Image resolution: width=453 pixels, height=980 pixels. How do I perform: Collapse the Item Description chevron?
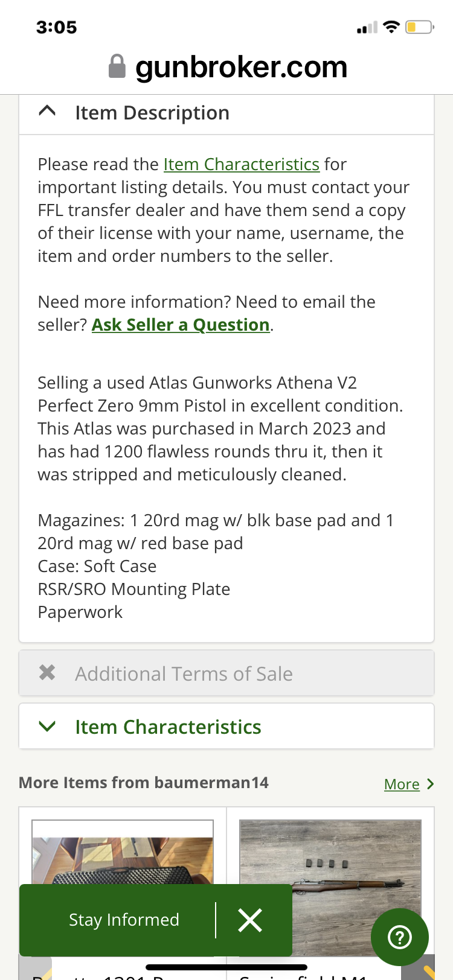(x=47, y=112)
